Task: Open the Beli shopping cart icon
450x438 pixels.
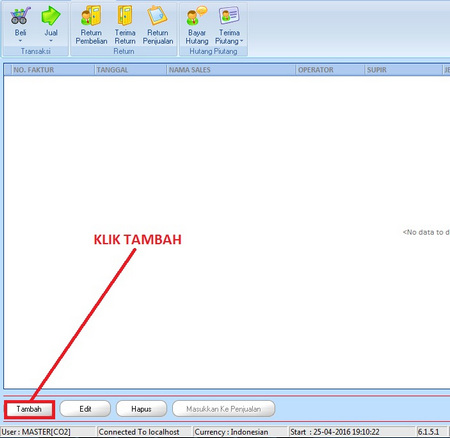Action: (20, 16)
